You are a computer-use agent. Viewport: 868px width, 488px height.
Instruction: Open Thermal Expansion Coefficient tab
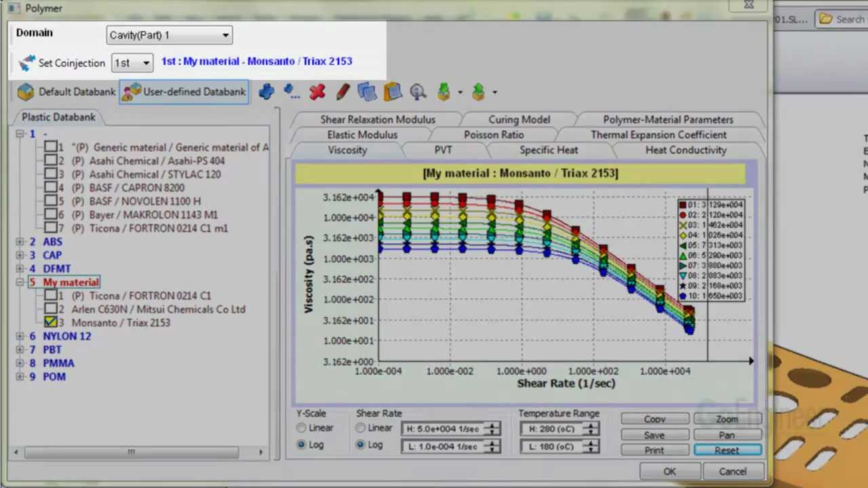tap(658, 135)
